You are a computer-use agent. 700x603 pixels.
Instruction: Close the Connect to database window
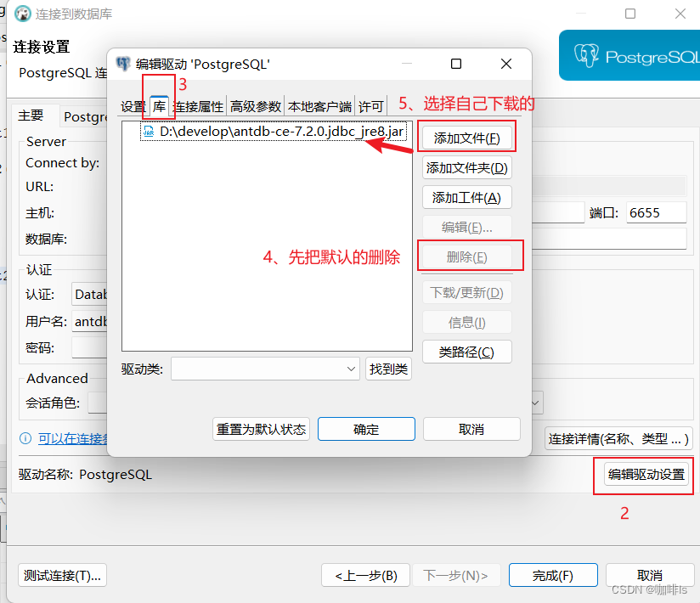[x=680, y=14]
